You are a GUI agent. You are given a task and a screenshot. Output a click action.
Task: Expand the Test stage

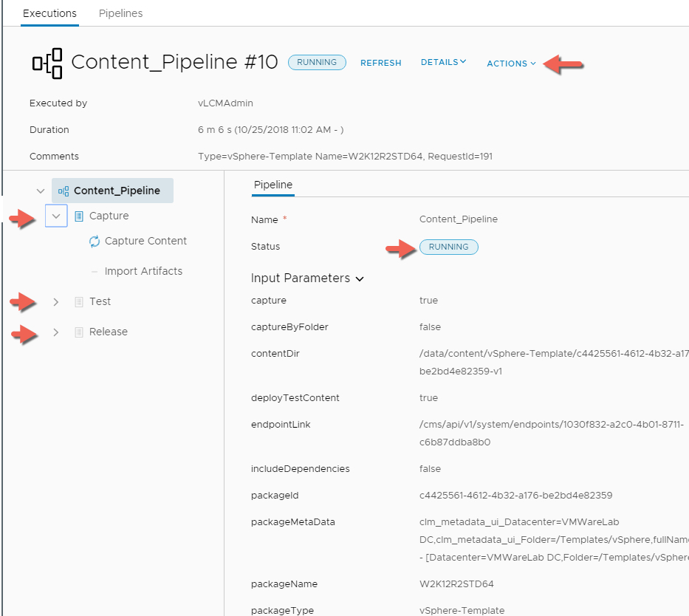click(56, 302)
